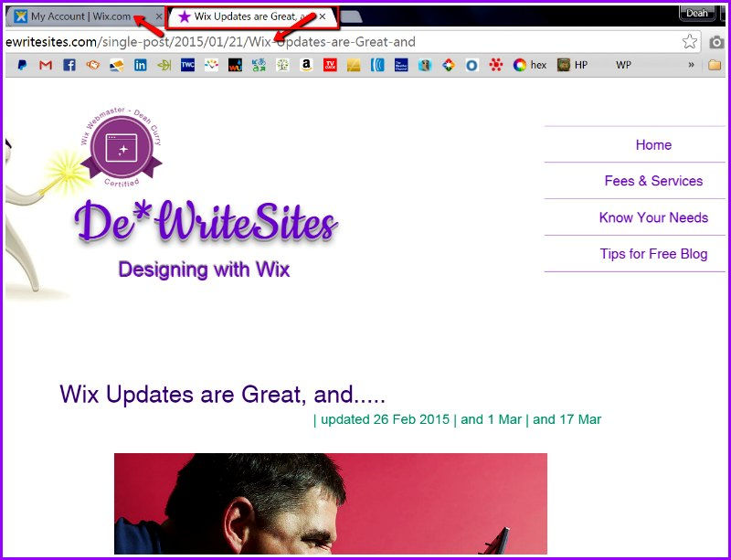Open the monkey face bookmark
The height and width of the screenshot is (560, 731).
coord(93,65)
